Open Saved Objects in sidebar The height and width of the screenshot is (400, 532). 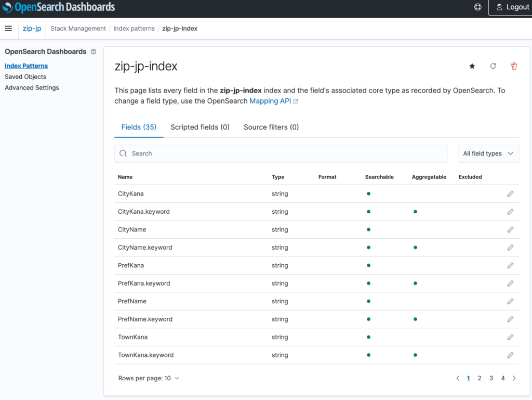pyautogui.click(x=25, y=77)
